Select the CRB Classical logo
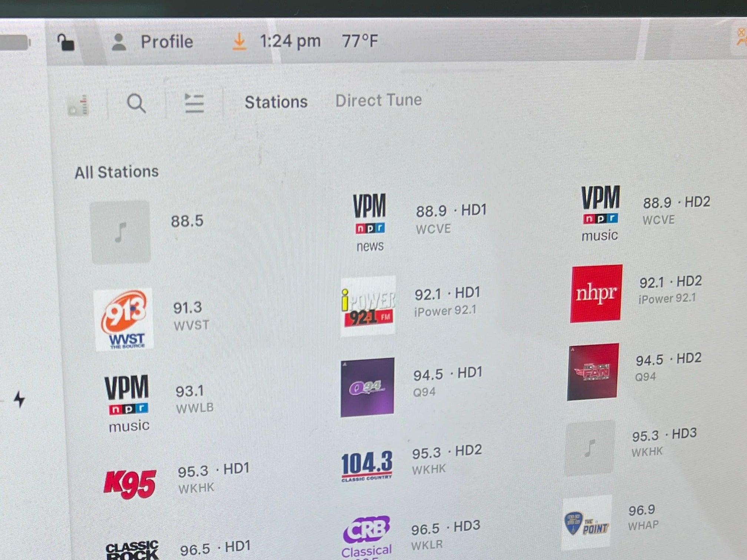Viewport: 747px width, 560px height. (366, 537)
